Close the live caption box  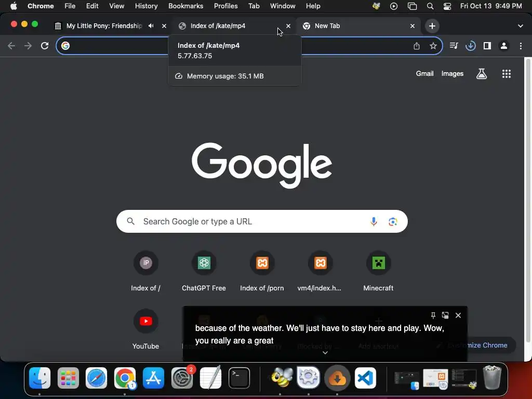coord(458,315)
